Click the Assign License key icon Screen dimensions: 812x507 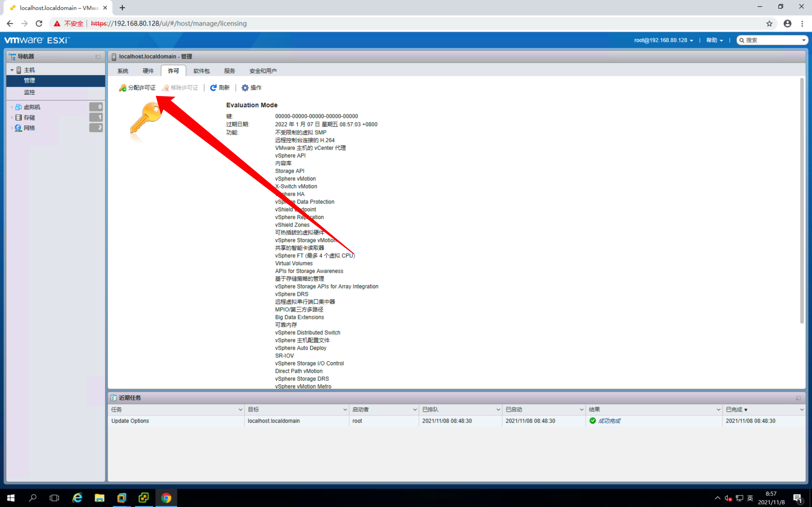pos(123,88)
